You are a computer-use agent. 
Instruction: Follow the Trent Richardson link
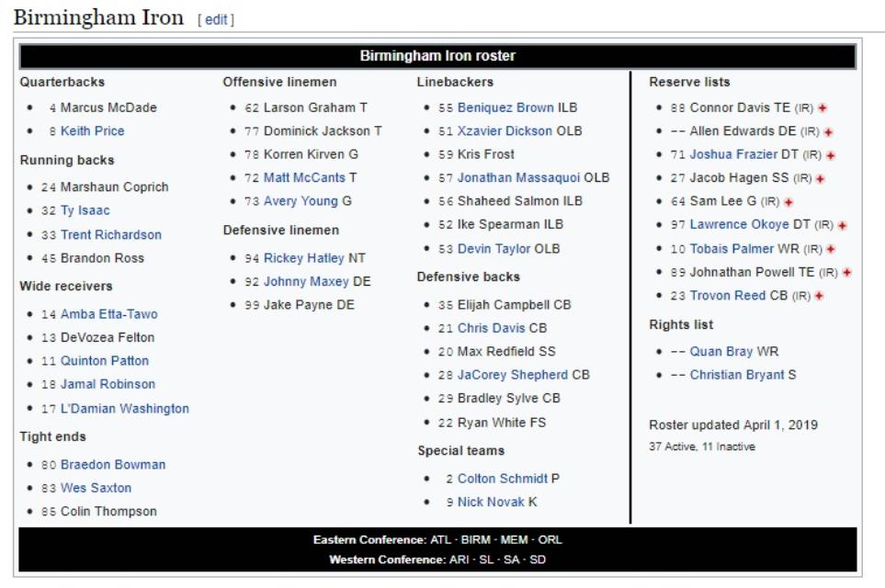(111, 235)
